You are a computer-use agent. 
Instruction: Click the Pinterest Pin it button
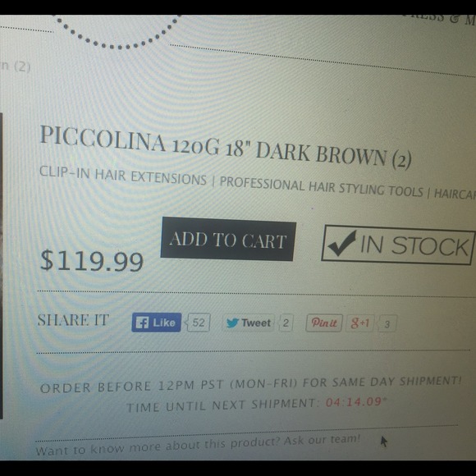click(x=324, y=323)
